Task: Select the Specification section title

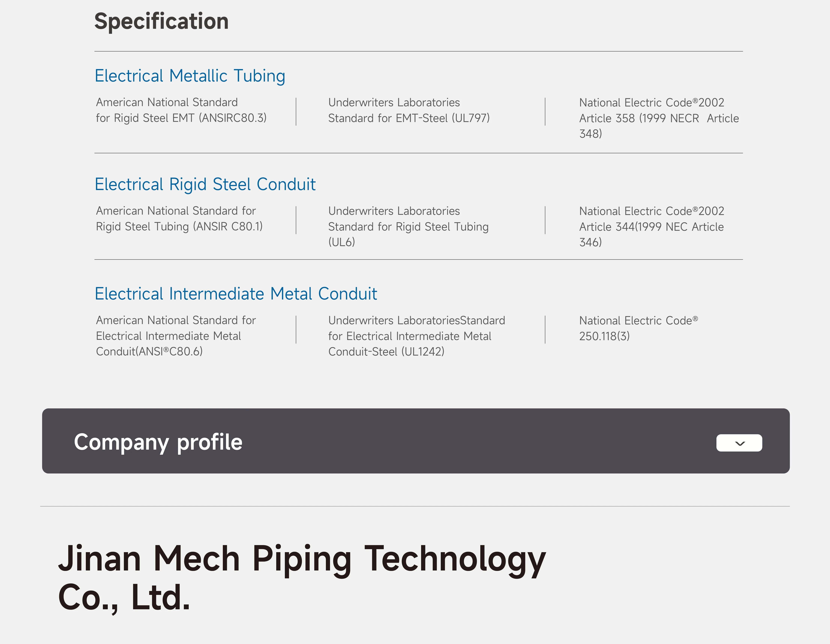Action: point(161,21)
